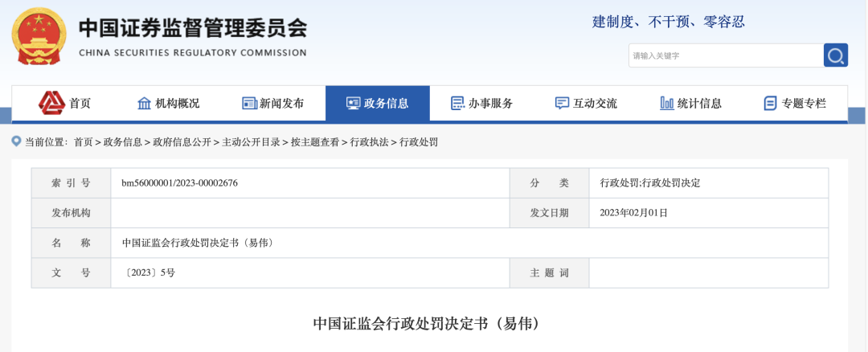Go to 首页 in the breadcrumb
The width and height of the screenshot is (868, 352).
click(x=83, y=142)
